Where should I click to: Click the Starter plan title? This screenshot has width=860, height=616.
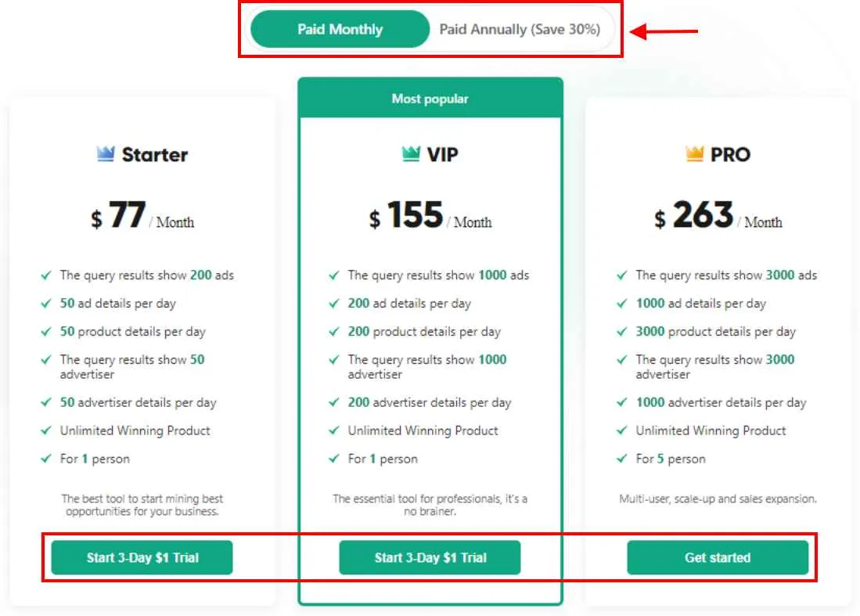155,155
